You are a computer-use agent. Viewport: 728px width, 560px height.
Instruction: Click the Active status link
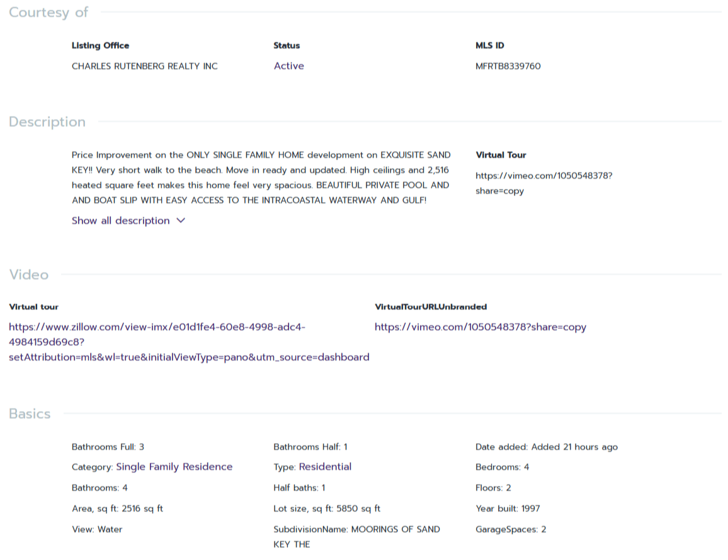[x=288, y=66]
